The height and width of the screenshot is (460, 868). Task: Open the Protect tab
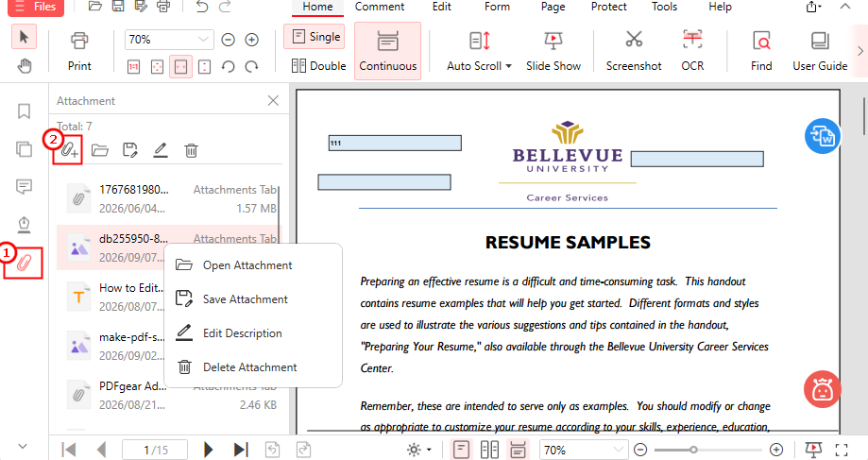coord(609,8)
